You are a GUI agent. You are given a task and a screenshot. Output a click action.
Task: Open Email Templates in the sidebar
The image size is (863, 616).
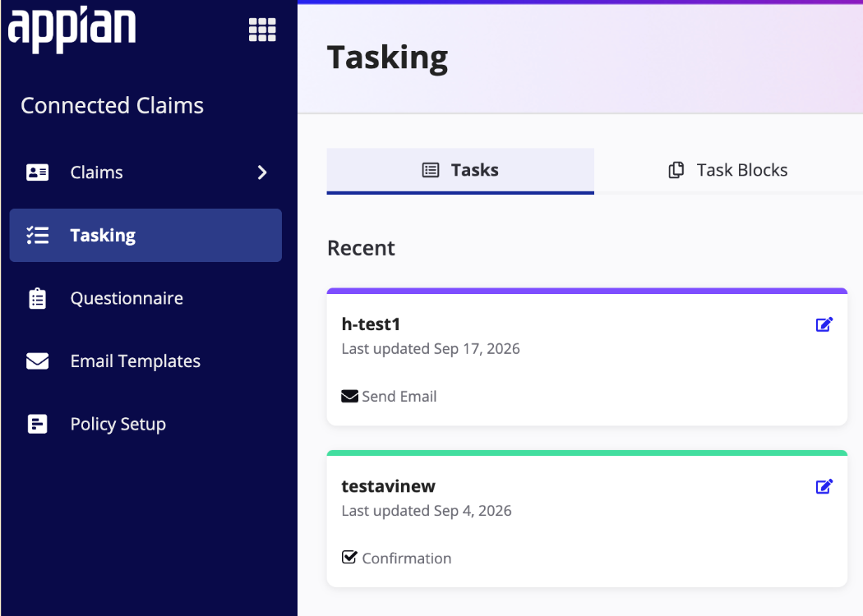click(x=145, y=361)
